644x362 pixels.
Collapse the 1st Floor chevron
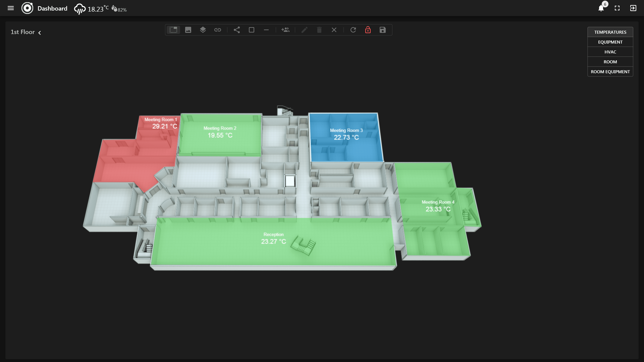pos(40,33)
